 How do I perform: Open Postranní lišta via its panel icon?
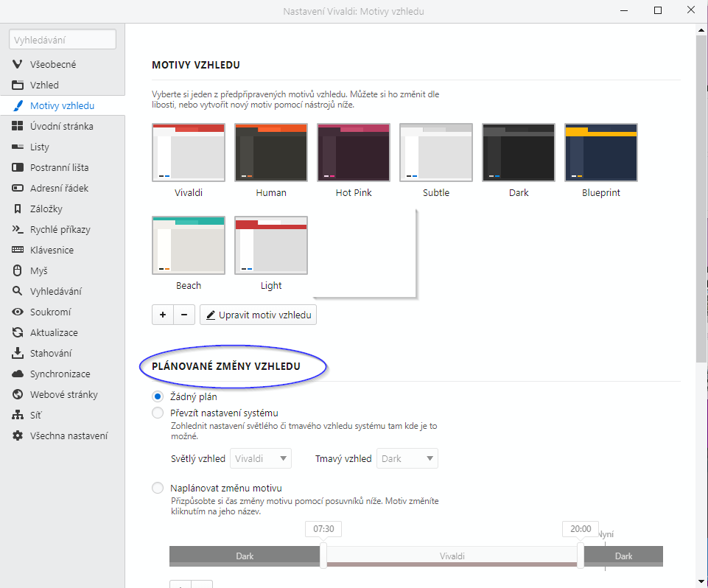[x=17, y=167]
